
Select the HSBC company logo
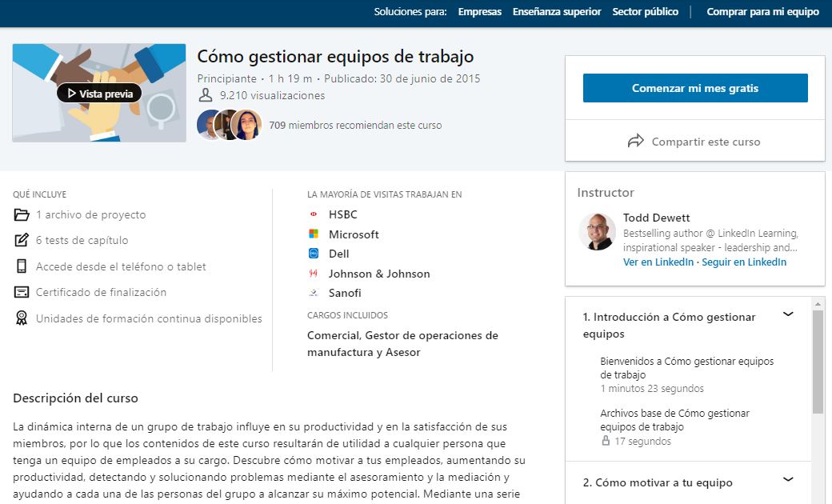312,214
